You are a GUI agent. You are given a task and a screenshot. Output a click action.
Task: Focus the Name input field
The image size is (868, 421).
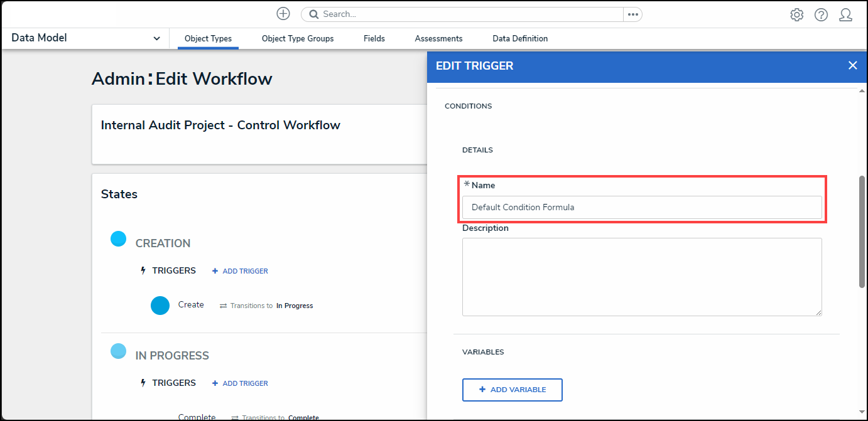coord(642,207)
